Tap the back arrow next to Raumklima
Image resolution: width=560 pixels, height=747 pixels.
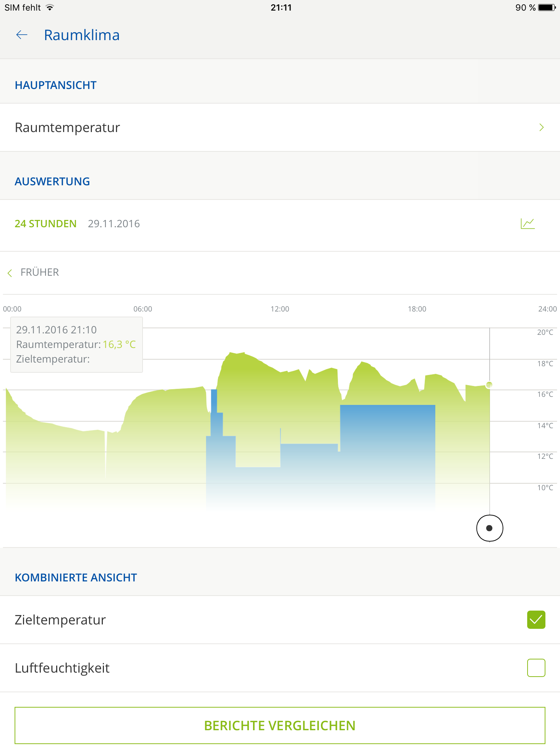click(x=22, y=35)
